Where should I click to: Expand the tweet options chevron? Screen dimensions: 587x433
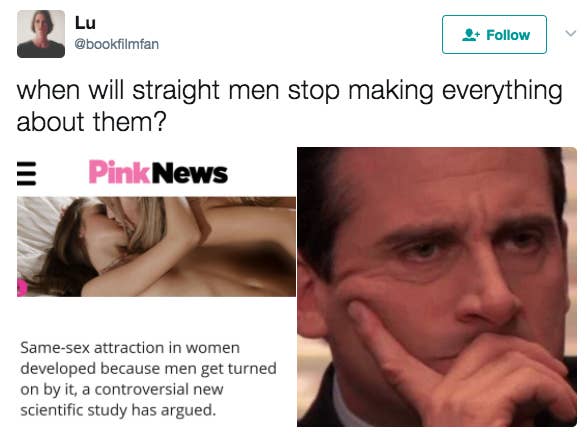point(571,33)
